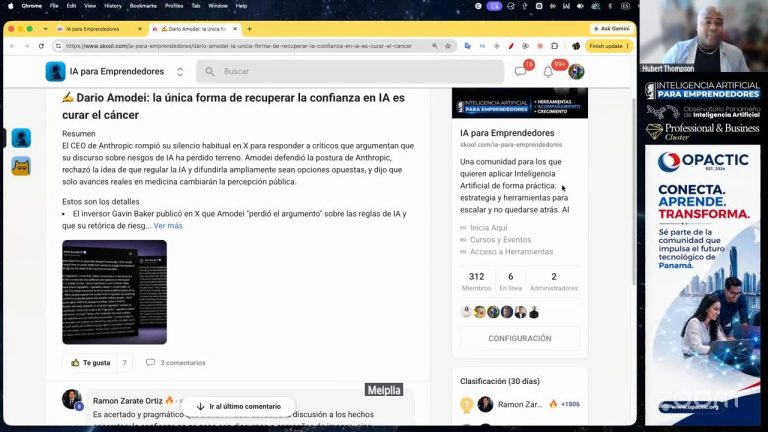Open Ramon Zar... leaderboard entry

point(520,404)
